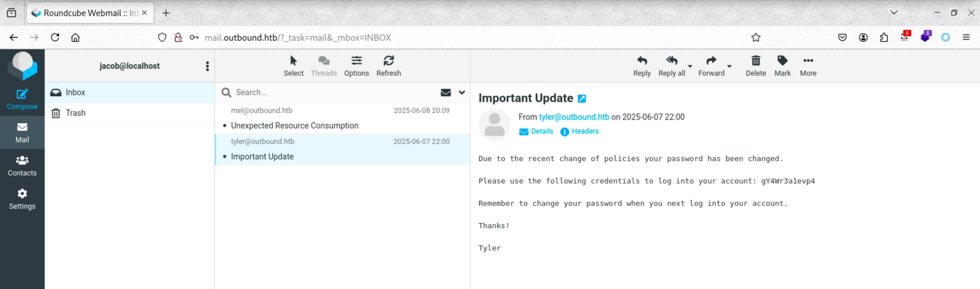Open the Trash folder
The image size is (980, 289).
(130, 113)
